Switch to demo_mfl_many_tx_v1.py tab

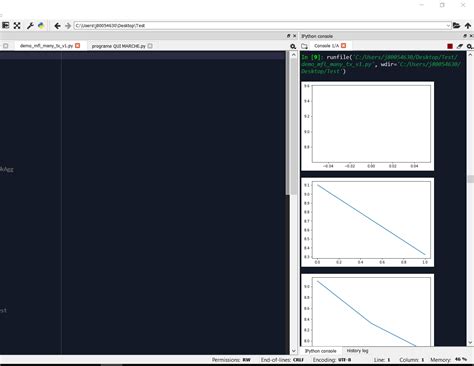46,46
